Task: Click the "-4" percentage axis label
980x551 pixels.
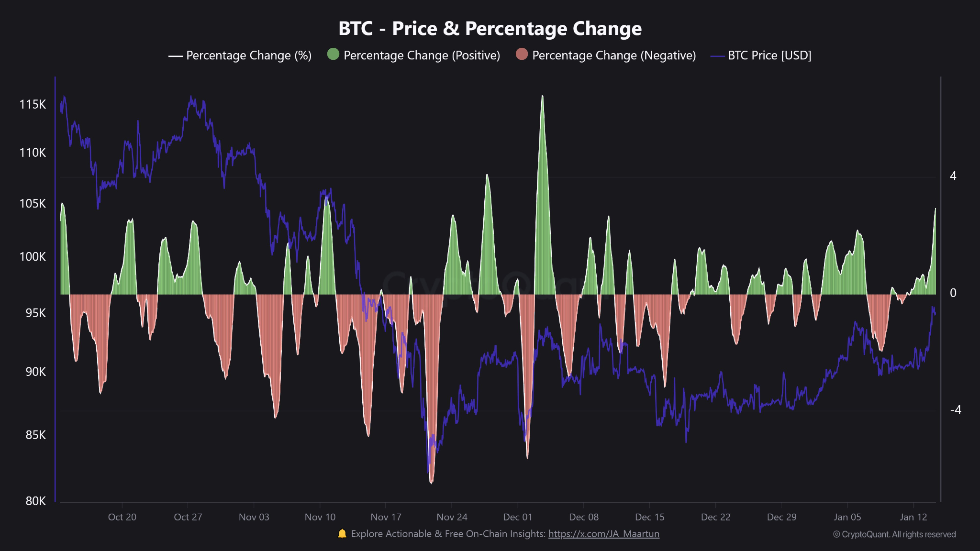Action: tap(955, 410)
